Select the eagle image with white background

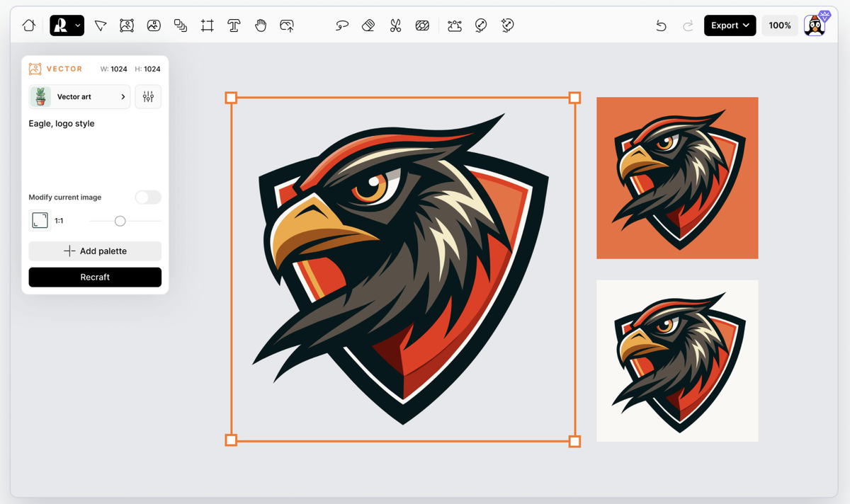click(677, 361)
